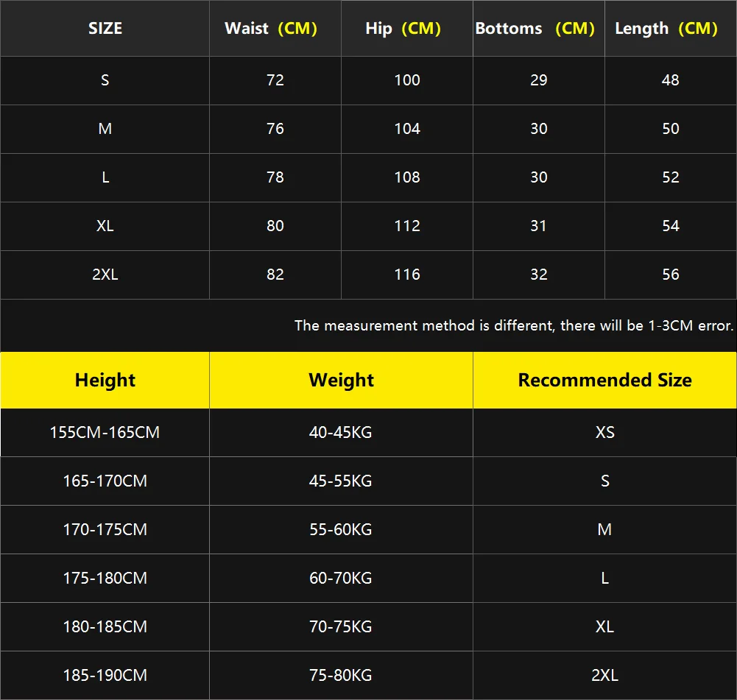Click the yellow Weight header
Screen dimensions: 737x700
pos(341,380)
